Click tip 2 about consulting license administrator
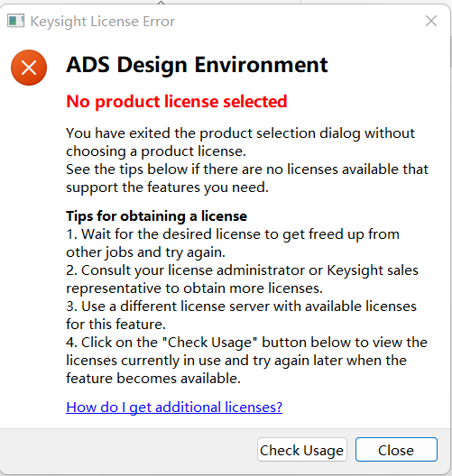This screenshot has width=452, height=476. [x=242, y=279]
